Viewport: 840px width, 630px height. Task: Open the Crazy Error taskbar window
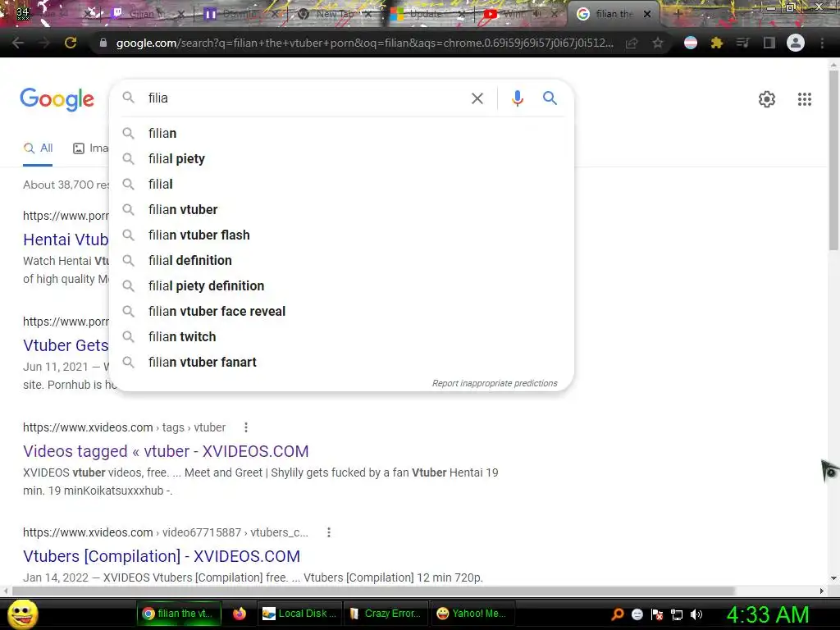[386, 614]
